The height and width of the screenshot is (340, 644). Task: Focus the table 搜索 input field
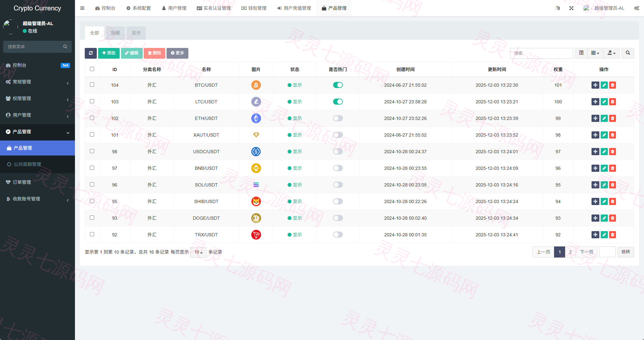[x=541, y=53]
